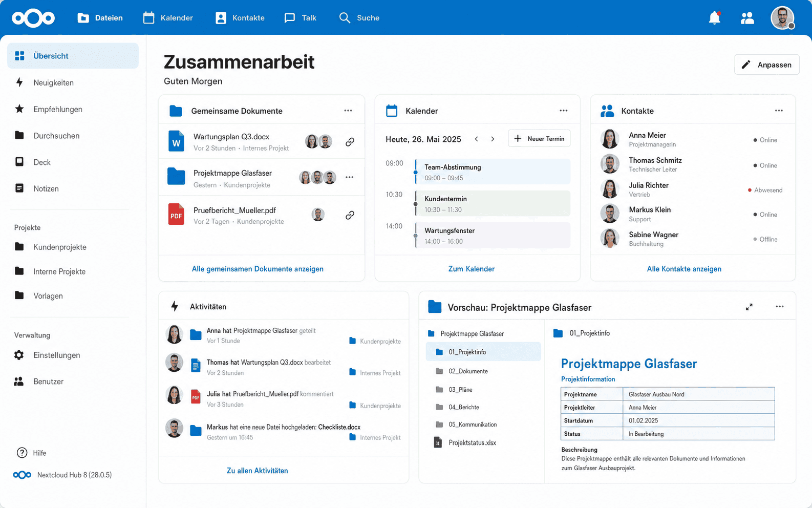Open contact Anna Meier
The image size is (812, 508).
point(693,139)
